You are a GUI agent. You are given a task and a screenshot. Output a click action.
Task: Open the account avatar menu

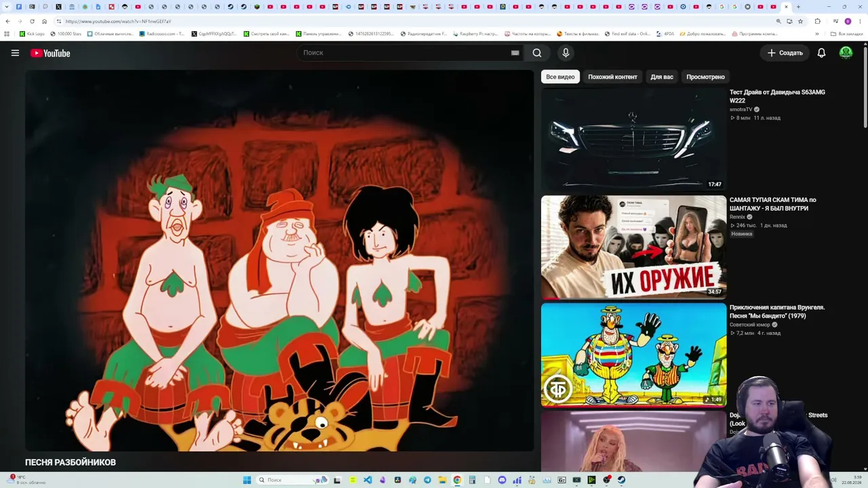point(846,53)
